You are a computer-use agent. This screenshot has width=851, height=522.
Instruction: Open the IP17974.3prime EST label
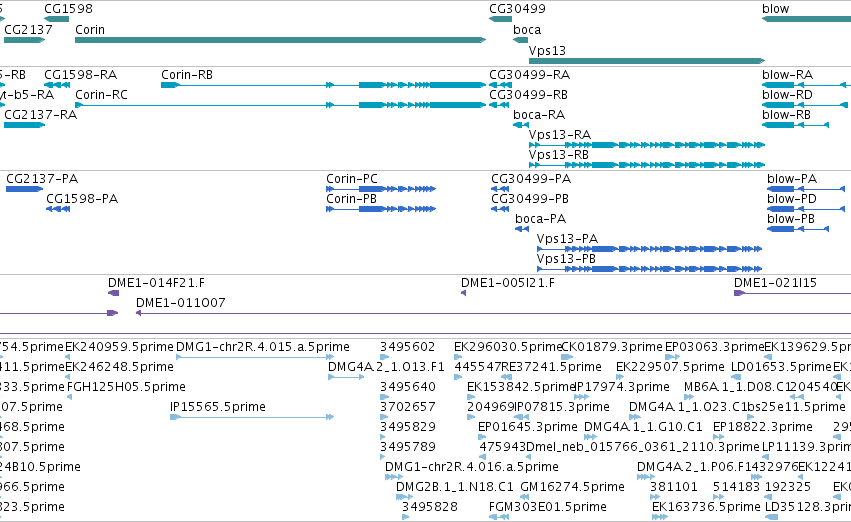coord(622,387)
